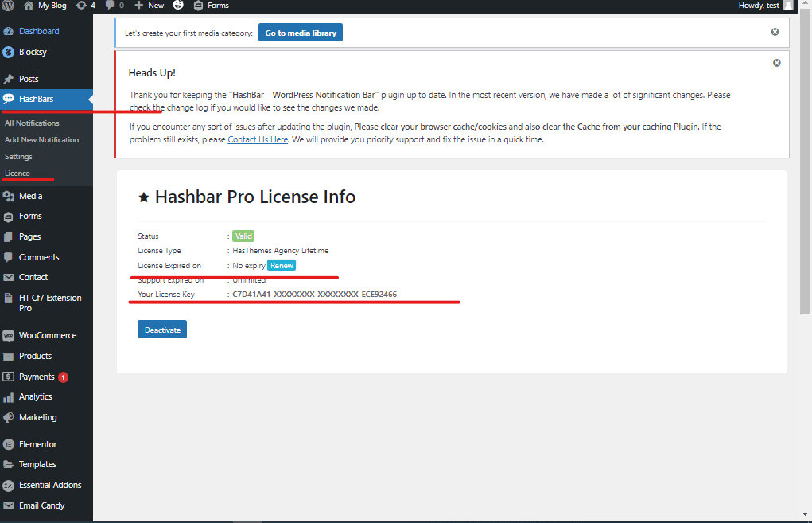Image resolution: width=812 pixels, height=523 pixels.
Task: Open the All Notifications submenu item
Action: pos(32,123)
